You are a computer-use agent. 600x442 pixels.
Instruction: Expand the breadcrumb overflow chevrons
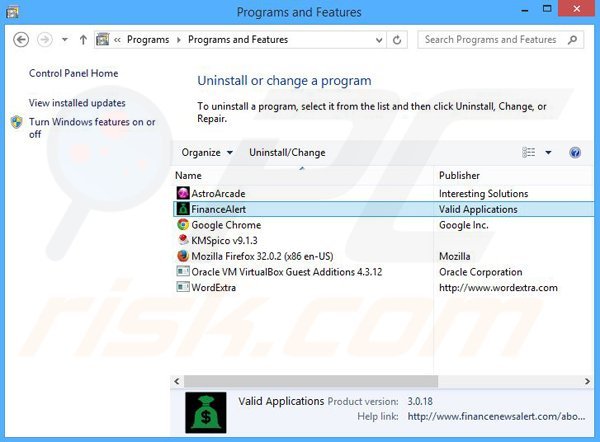(x=117, y=40)
